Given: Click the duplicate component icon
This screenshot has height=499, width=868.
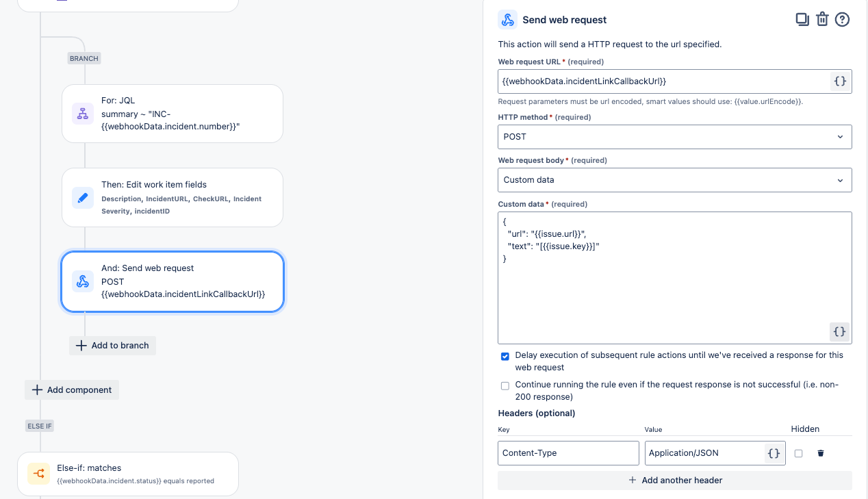Looking at the screenshot, I should click(802, 19).
